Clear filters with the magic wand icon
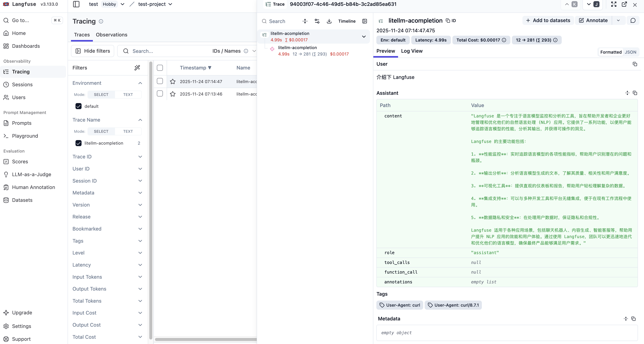This screenshot has height=344, width=644. point(137,68)
